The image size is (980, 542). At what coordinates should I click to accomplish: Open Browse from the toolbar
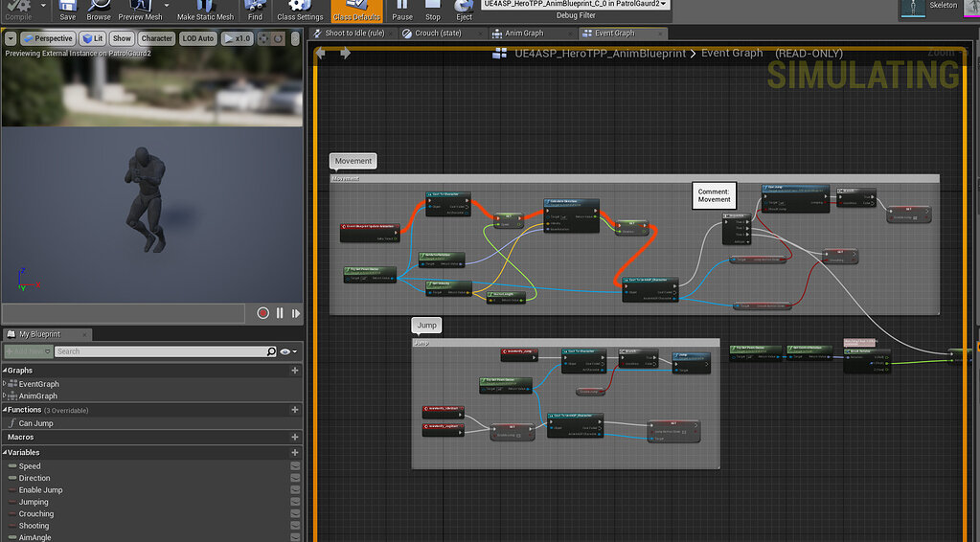point(99,10)
